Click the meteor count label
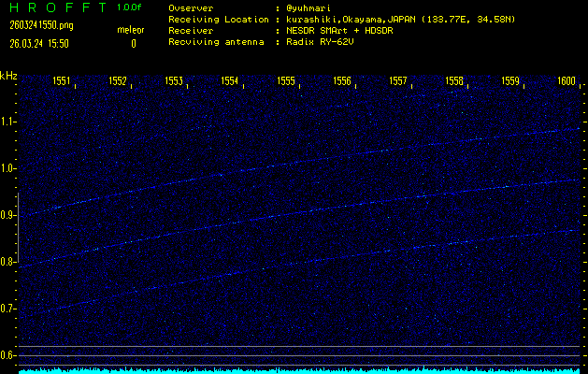This screenshot has height=374, width=588. (x=131, y=30)
